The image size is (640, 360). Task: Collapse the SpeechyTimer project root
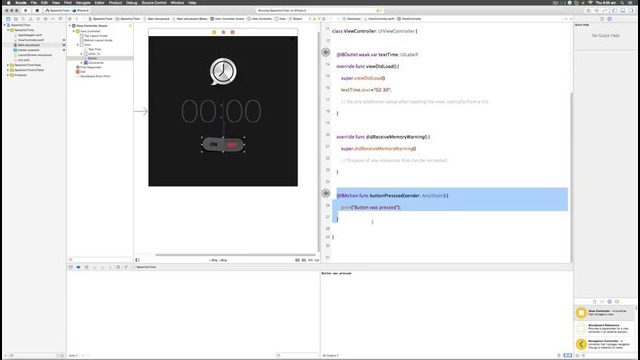tap(4, 25)
